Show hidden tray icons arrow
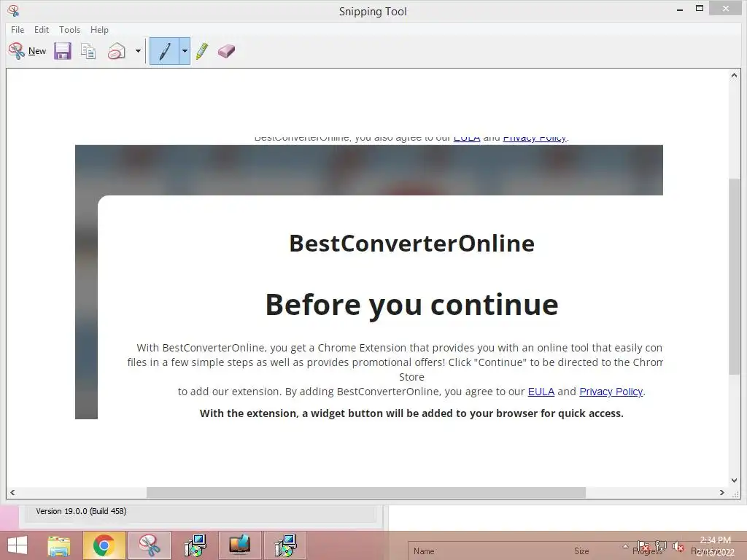The height and width of the screenshot is (560, 747). pos(625,546)
